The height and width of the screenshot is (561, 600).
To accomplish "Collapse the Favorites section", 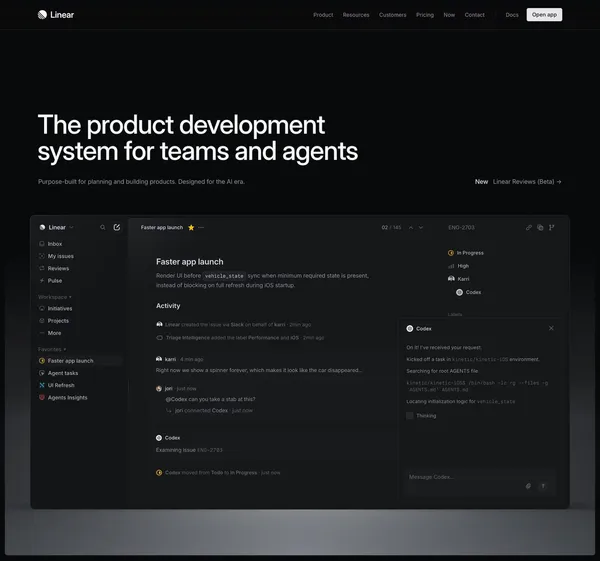I will pos(52,349).
